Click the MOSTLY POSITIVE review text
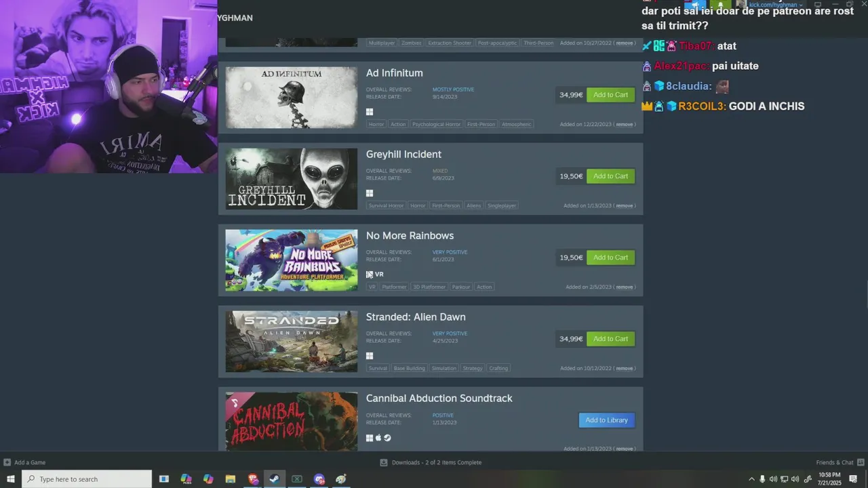Screen dimensions: 868x488 click(x=453, y=89)
